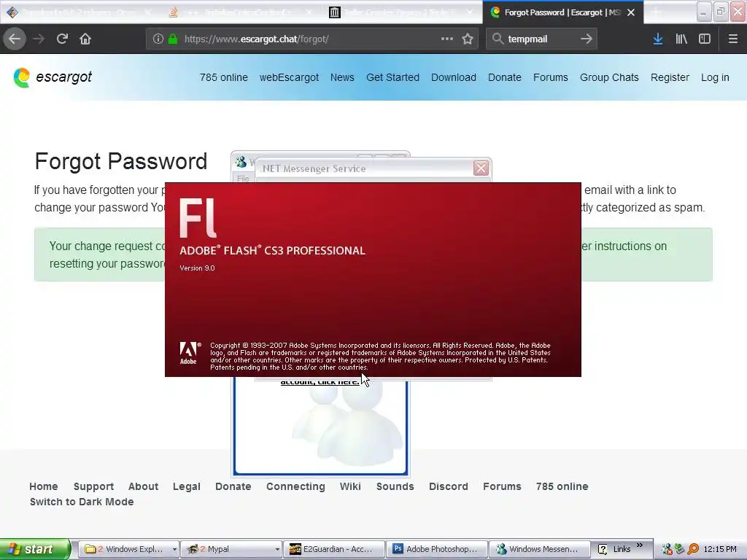Switch to Dark Mode
The width and height of the screenshot is (747, 560).
(x=82, y=502)
